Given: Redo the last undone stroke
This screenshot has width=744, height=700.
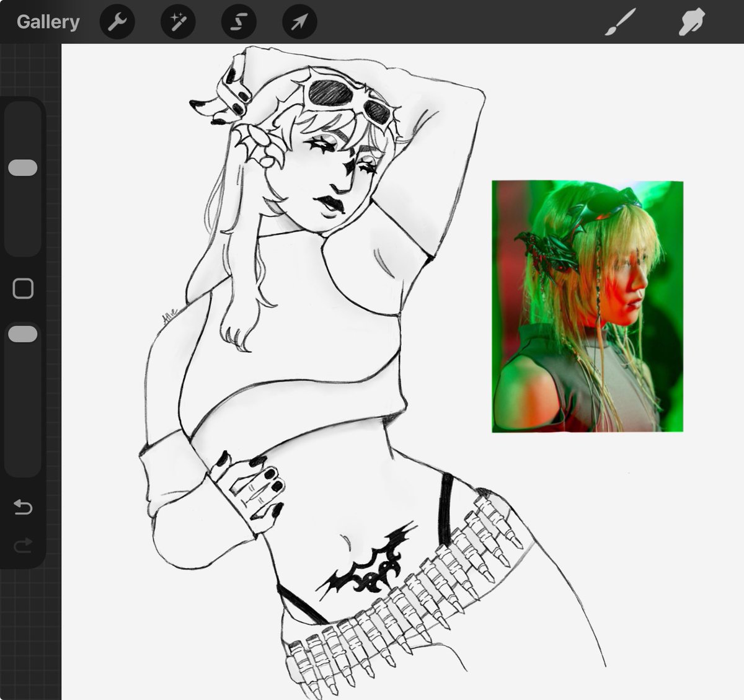Looking at the screenshot, I should pos(23,545).
